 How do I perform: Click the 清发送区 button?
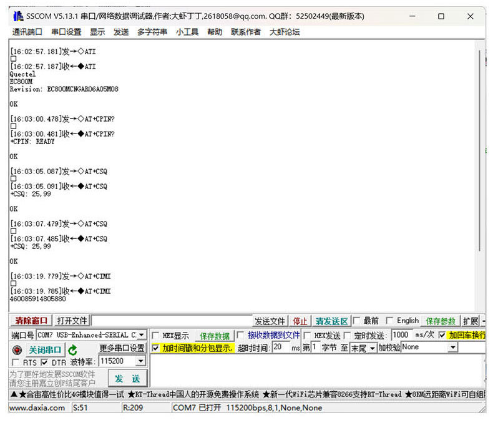point(332,321)
